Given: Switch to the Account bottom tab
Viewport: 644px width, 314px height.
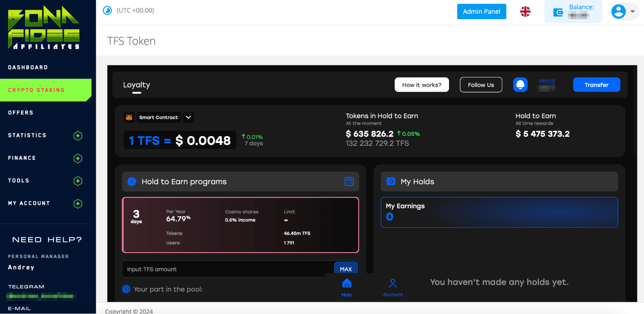Looking at the screenshot, I should tap(393, 287).
